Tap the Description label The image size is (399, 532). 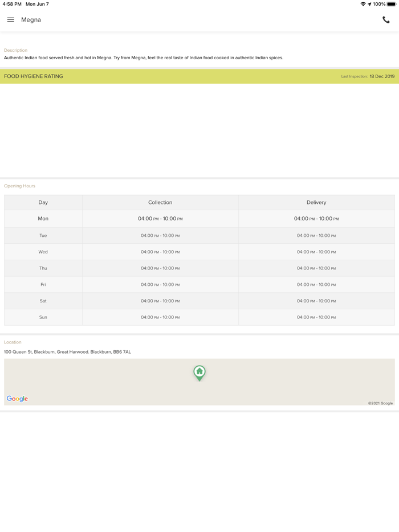[15, 50]
